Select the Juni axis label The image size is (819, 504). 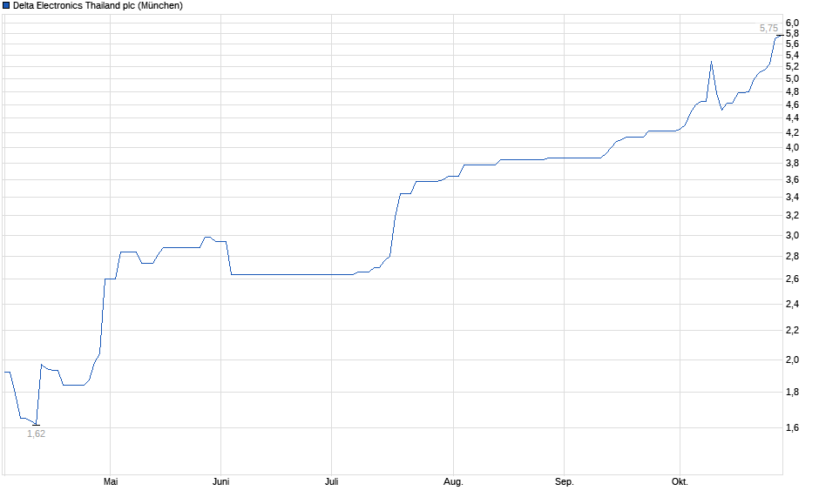tap(220, 480)
